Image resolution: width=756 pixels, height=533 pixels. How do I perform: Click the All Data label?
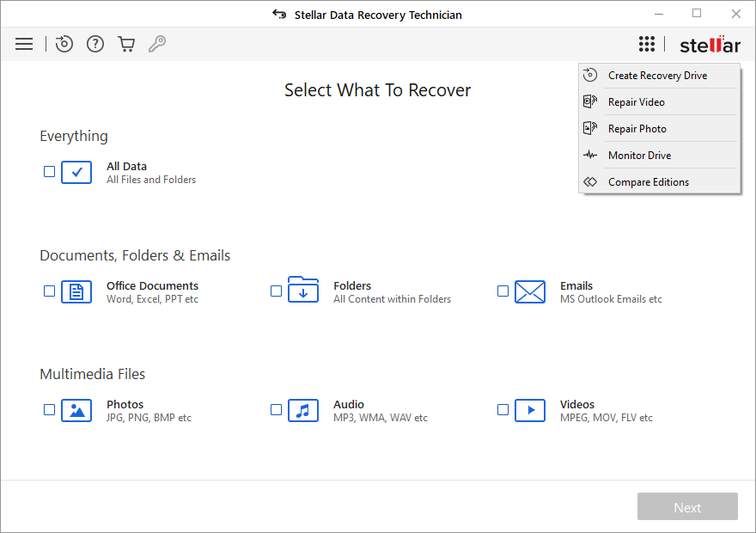tap(126, 167)
